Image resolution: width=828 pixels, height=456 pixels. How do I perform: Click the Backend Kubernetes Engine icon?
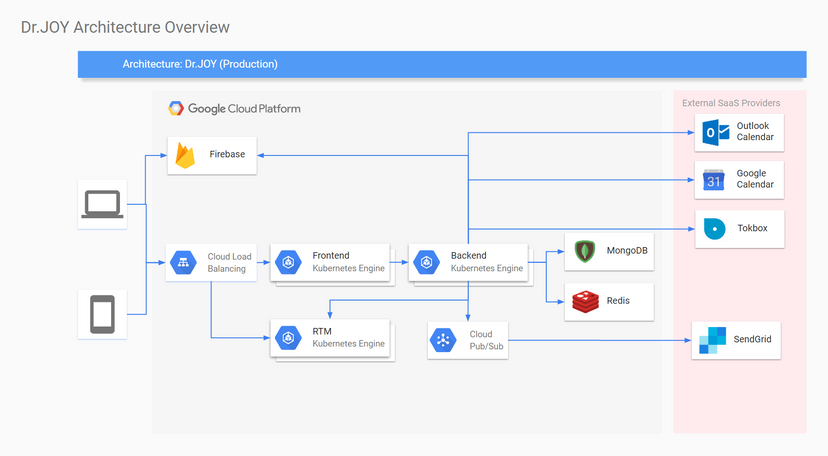(x=427, y=263)
